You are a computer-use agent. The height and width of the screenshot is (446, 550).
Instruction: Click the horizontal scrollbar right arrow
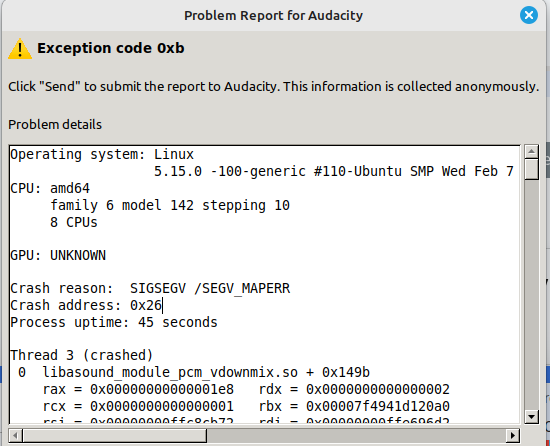513,435
